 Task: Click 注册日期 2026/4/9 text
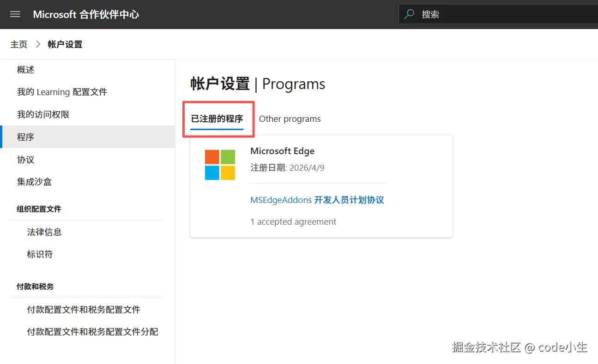pyautogui.click(x=287, y=167)
